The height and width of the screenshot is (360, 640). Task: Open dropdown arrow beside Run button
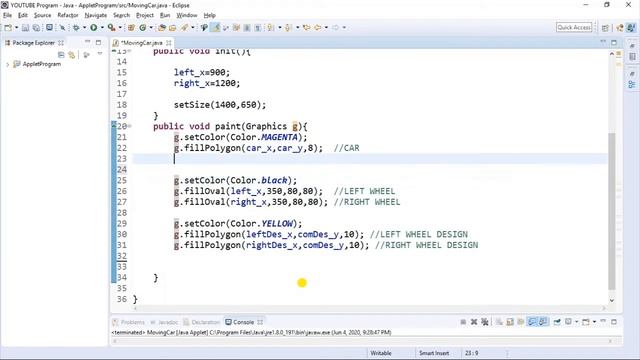point(102,27)
